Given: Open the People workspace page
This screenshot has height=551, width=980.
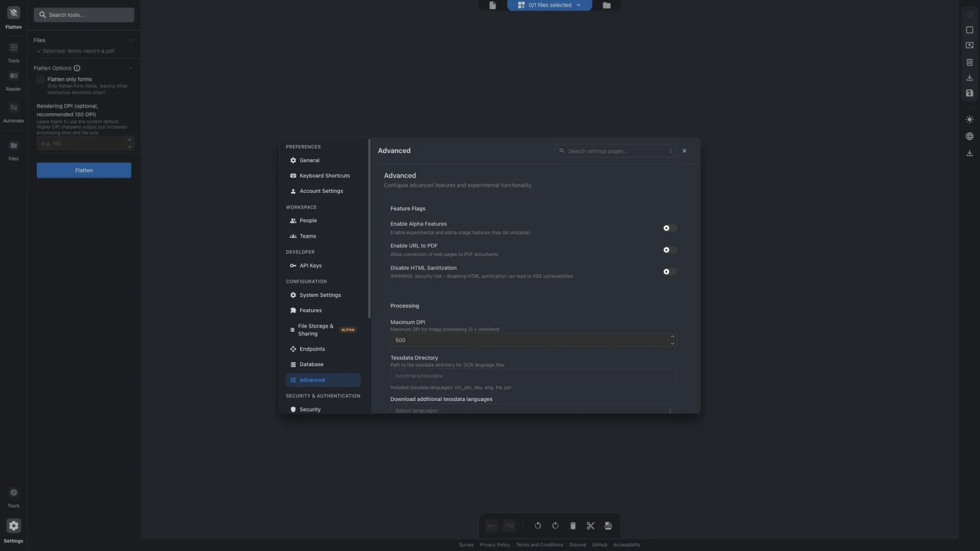Looking at the screenshot, I should [x=323, y=220].
